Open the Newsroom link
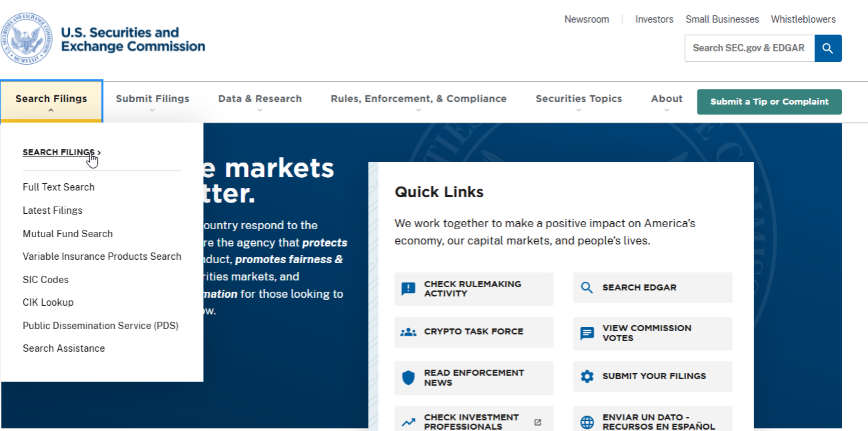The height and width of the screenshot is (431, 868). [587, 19]
